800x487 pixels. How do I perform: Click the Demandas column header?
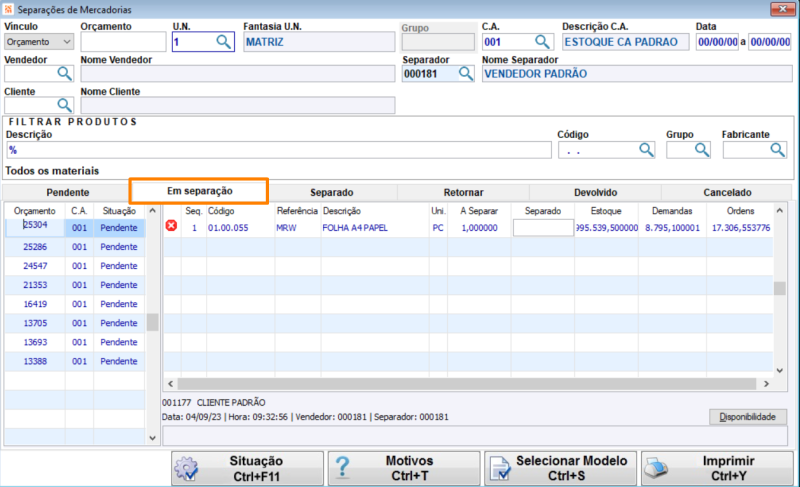(x=672, y=211)
